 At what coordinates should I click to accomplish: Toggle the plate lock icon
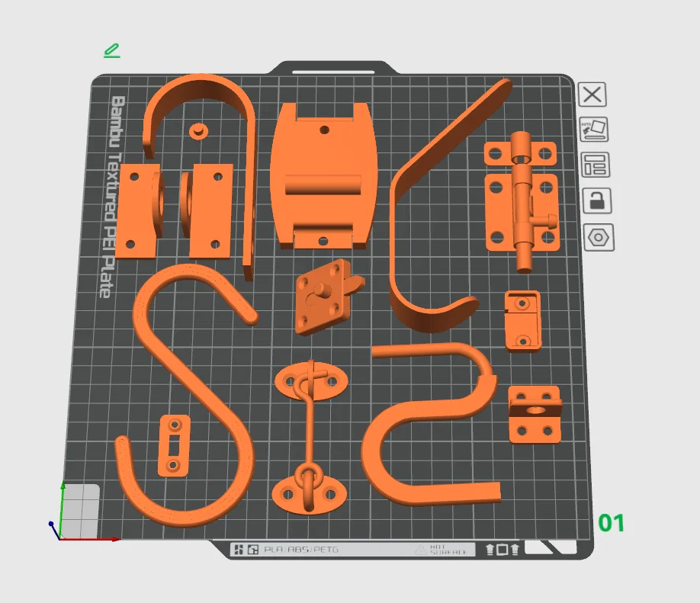[x=597, y=200]
